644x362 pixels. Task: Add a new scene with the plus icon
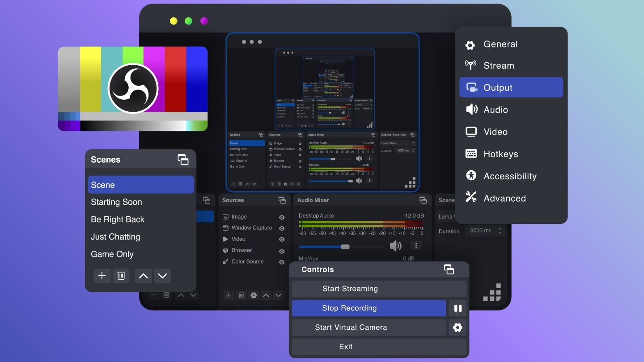pos(102,276)
